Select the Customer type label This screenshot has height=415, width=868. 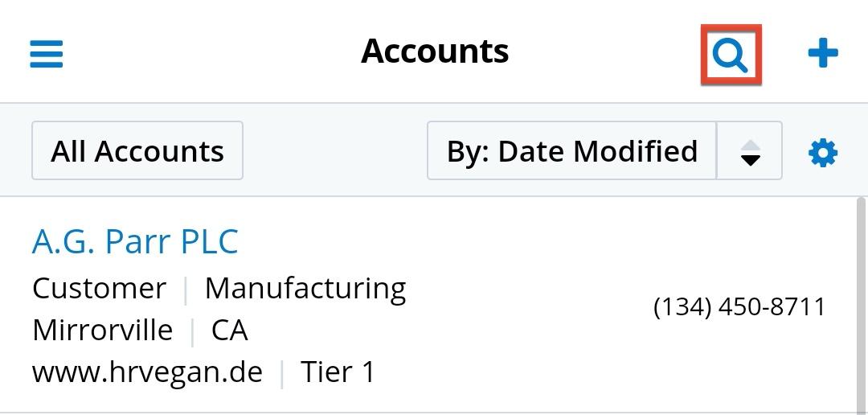click(x=99, y=288)
